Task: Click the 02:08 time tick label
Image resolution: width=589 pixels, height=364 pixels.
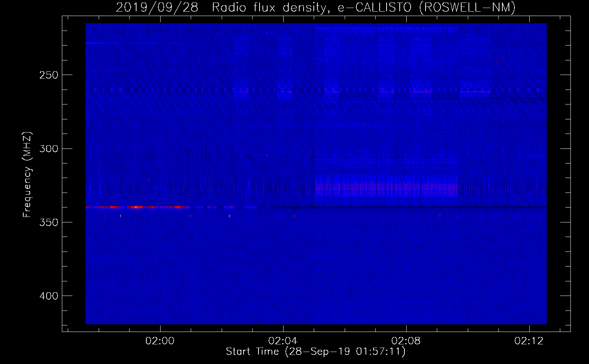Action: tap(406, 341)
